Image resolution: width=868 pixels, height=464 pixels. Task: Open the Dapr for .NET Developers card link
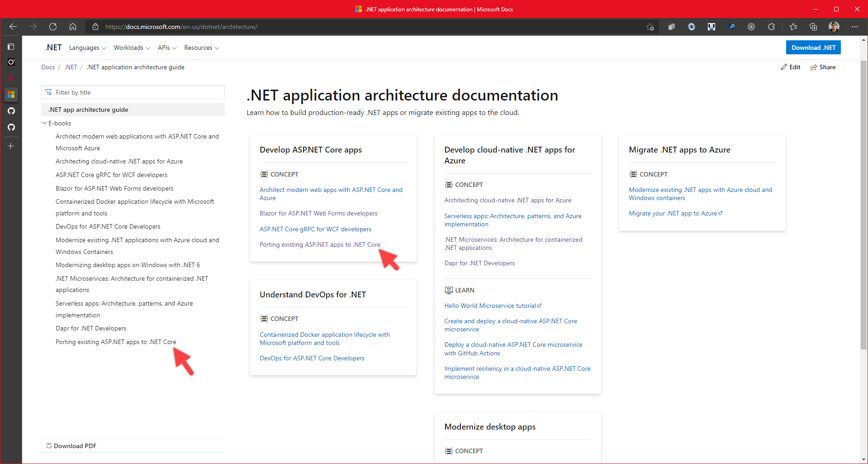tap(479, 263)
